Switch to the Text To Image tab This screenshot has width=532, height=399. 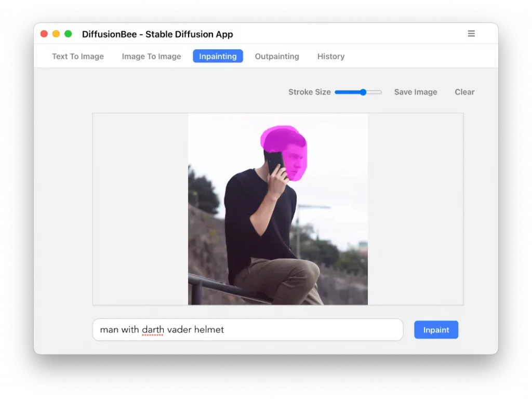coord(78,56)
